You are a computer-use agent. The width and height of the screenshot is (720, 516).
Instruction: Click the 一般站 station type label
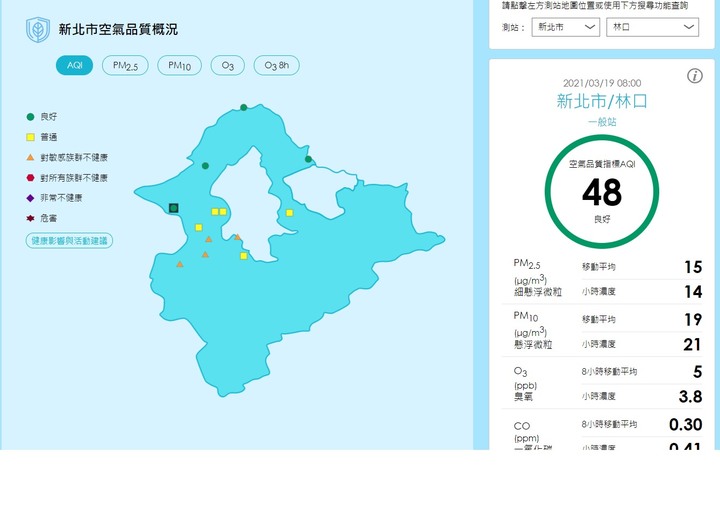[x=602, y=122]
